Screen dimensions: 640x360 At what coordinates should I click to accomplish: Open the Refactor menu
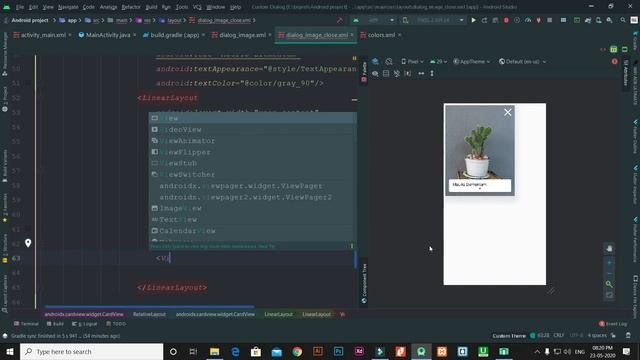[x=131, y=7]
